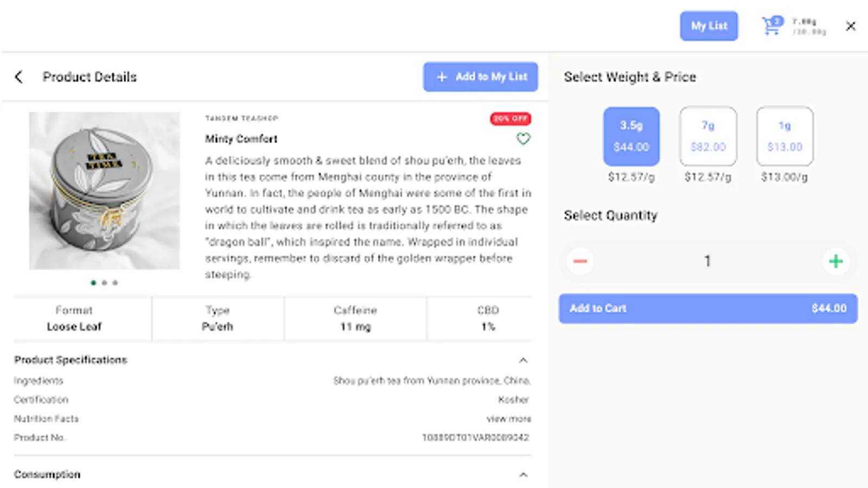This screenshot has width=868, height=488.
Task: Favorite Minty Comfort with the heart icon
Action: pos(523,139)
